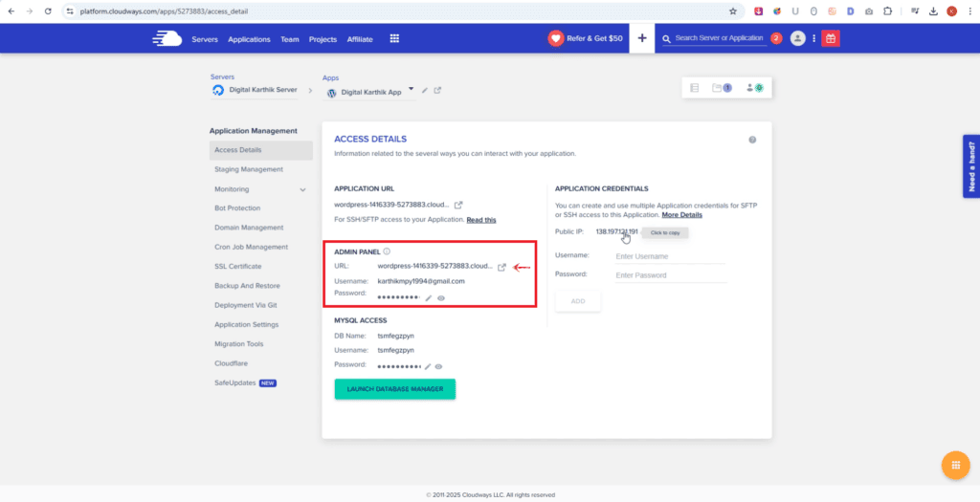Edit Admin Panel password pencil icon
Screen dimensions: 980x502
[429, 298]
